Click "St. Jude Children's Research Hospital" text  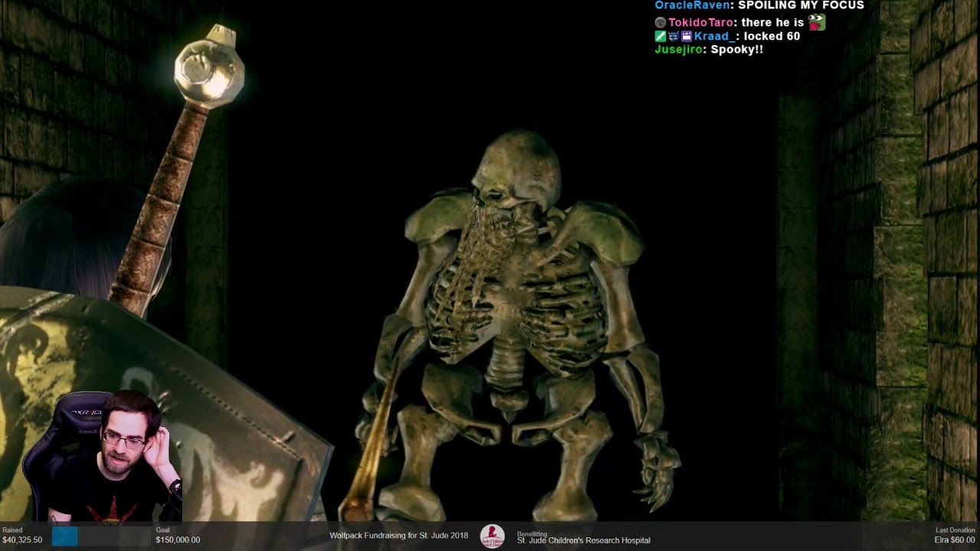pyautogui.click(x=583, y=541)
